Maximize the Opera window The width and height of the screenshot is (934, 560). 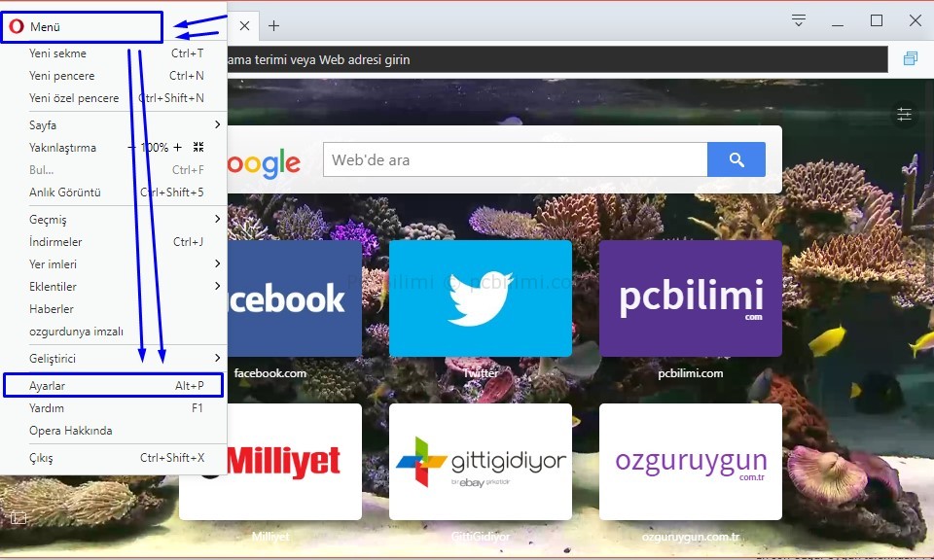click(877, 20)
